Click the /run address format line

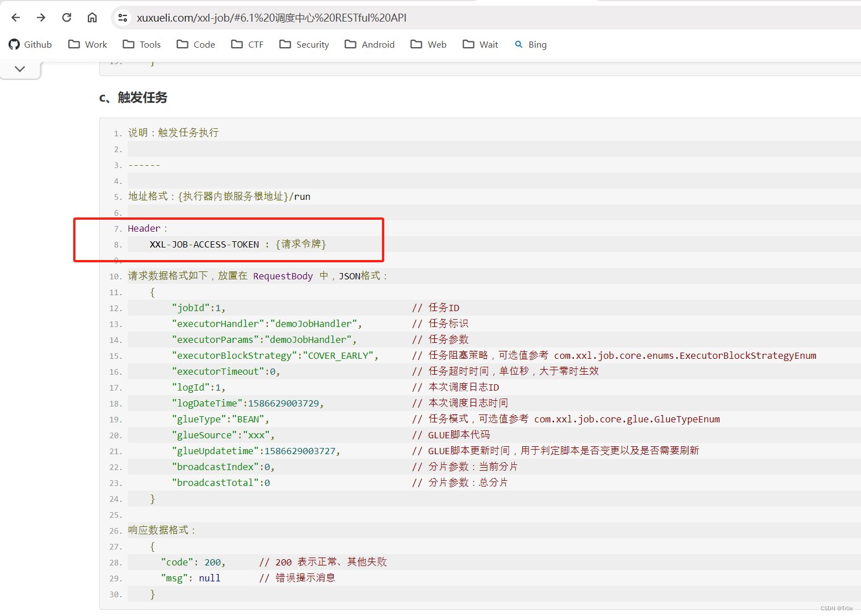219,196
